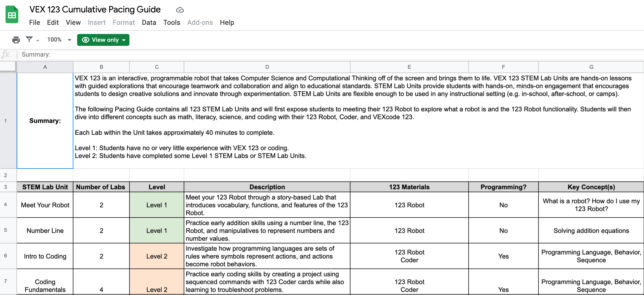The height and width of the screenshot is (295, 644).
Task: Open the Tools menu
Action: (x=172, y=22)
